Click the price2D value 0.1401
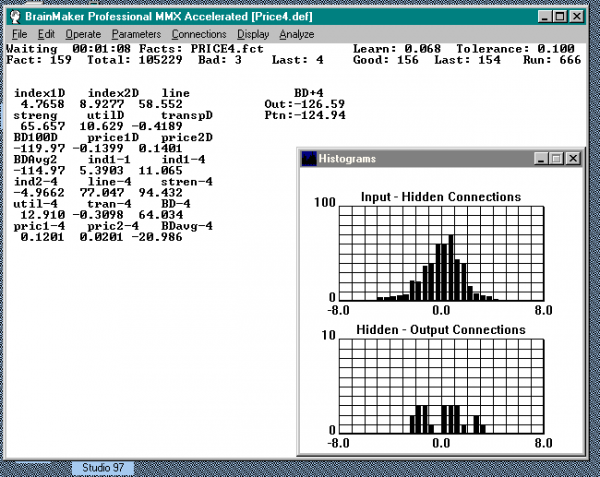 coord(161,148)
